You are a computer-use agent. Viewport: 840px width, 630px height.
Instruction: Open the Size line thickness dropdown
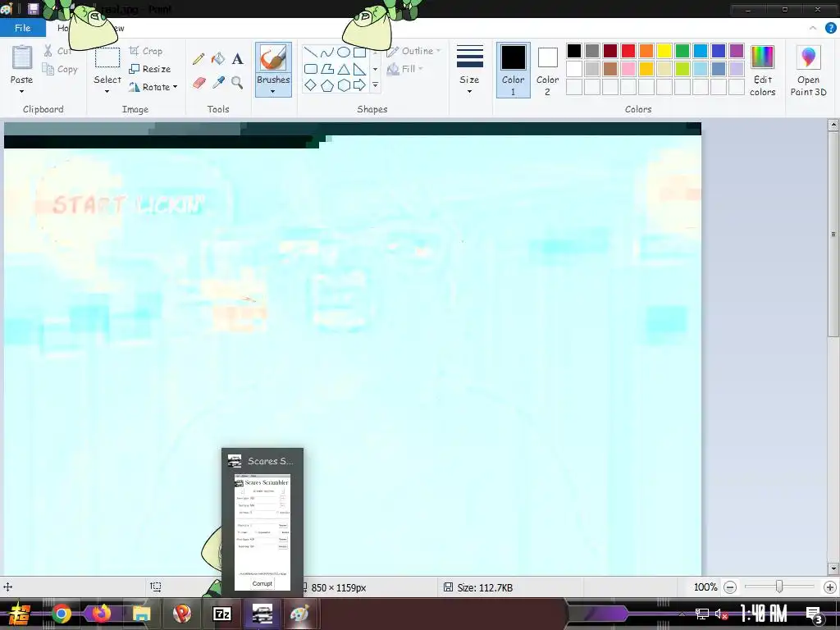coord(469,71)
